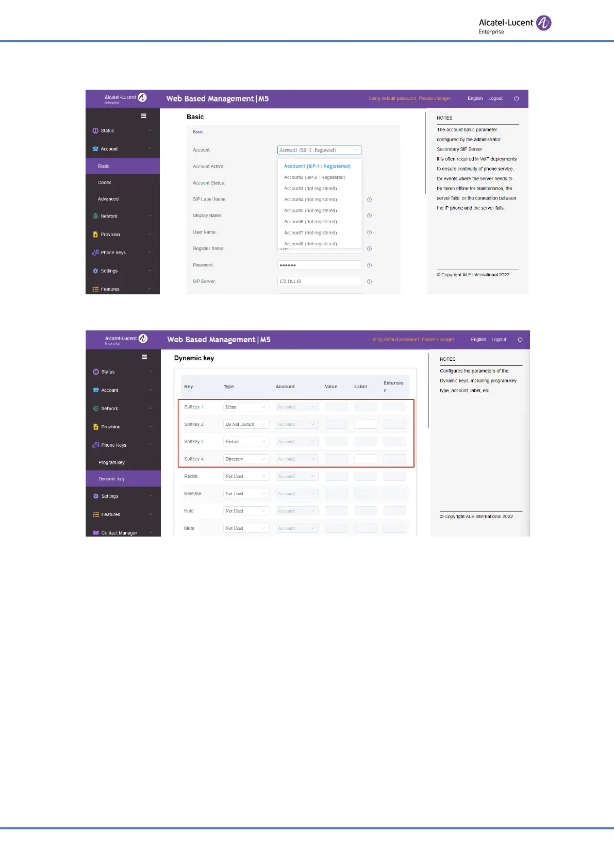Screen dimensions: 614x868
Task: Open the Dynamic key submenu item
Action: pyautogui.click(x=123, y=479)
